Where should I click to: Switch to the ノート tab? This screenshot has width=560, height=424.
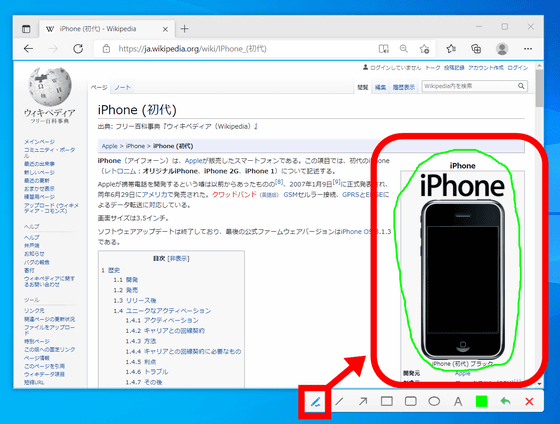pyautogui.click(x=122, y=88)
